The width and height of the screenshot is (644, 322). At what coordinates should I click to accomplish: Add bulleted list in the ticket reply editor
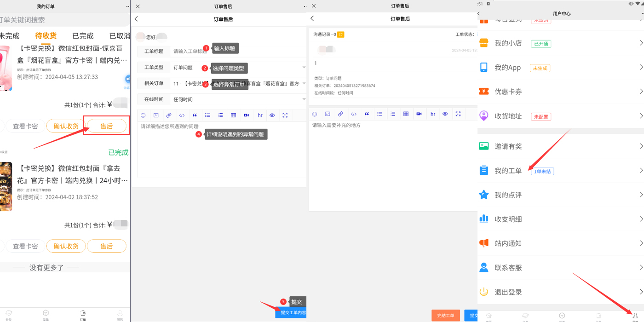(x=379, y=114)
